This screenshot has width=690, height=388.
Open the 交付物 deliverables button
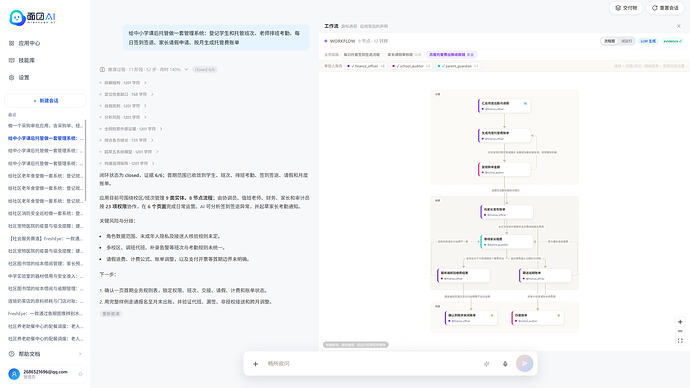(626, 8)
